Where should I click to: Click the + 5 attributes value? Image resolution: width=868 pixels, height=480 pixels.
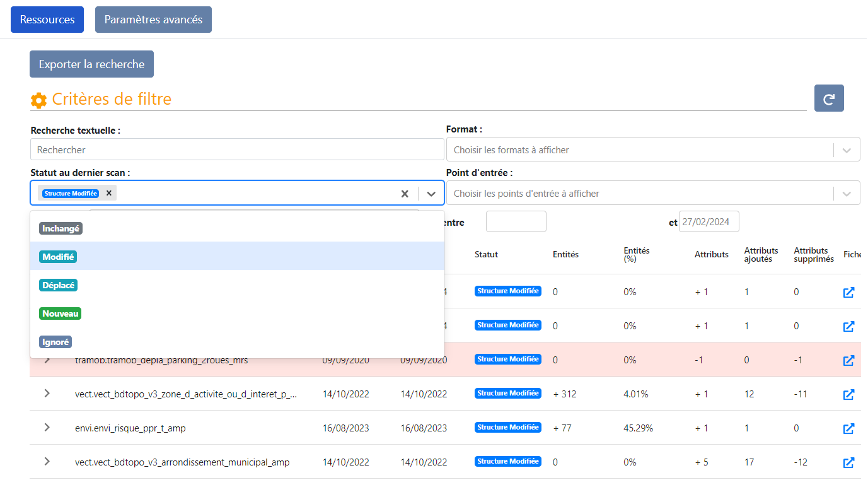(x=702, y=462)
